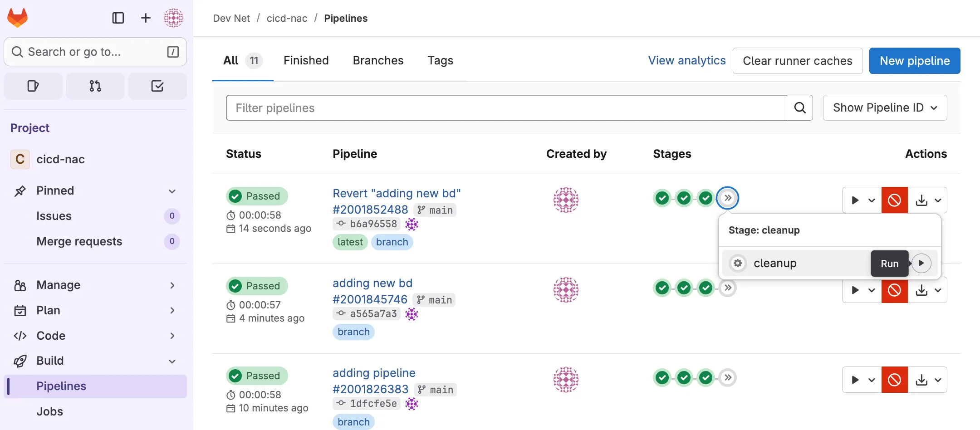Open the Show Pipeline ID dropdown
This screenshot has height=430, width=980.
coord(885,108)
